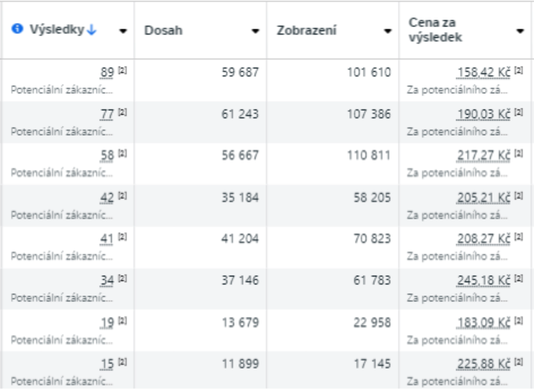Expand the Cena za výsledek column dropdown
534x392 pixels.
[x=520, y=31]
